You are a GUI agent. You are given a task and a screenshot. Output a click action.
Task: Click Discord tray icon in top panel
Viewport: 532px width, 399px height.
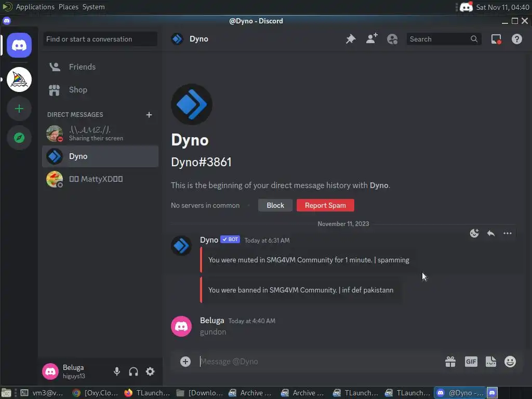click(x=466, y=7)
